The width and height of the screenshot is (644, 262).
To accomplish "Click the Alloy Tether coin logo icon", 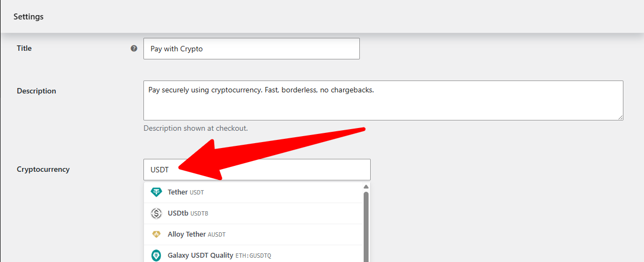I will point(156,234).
